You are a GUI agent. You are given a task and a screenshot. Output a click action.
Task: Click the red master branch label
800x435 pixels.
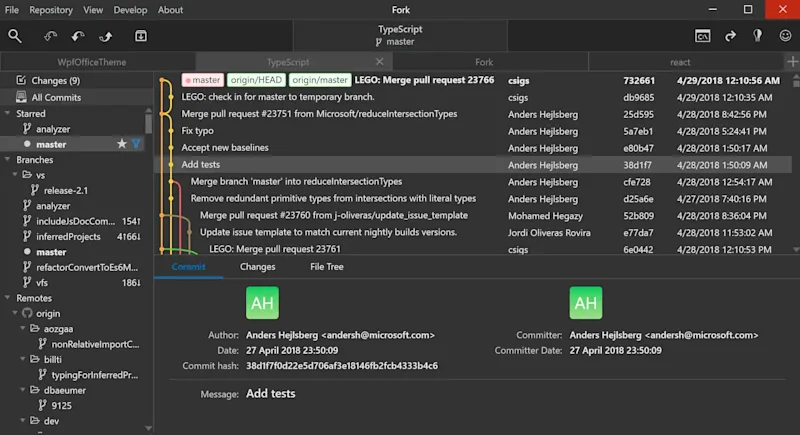point(203,80)
